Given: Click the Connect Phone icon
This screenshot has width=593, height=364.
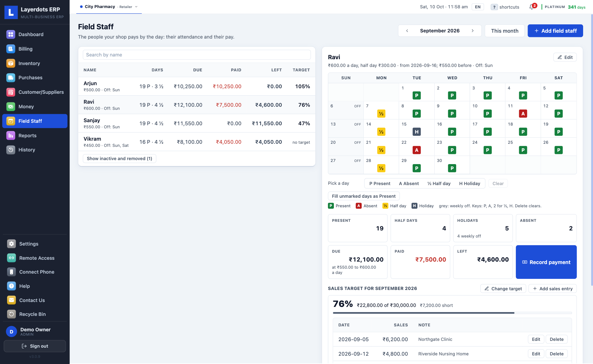Looking at the screenshot, I should tap(11, 272).
